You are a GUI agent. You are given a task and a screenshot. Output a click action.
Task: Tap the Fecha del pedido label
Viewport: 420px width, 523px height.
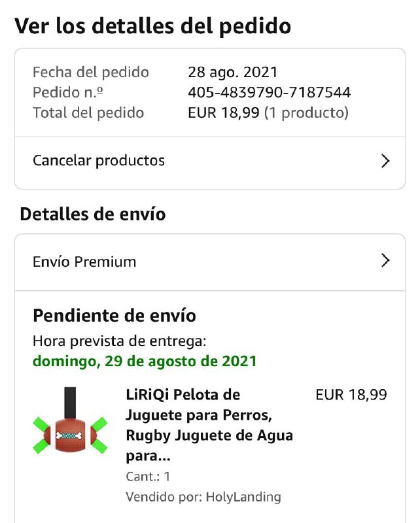point(91,73)
